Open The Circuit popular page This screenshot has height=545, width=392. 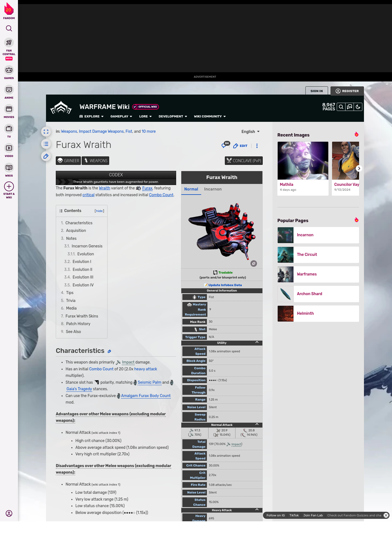(318, 255)
